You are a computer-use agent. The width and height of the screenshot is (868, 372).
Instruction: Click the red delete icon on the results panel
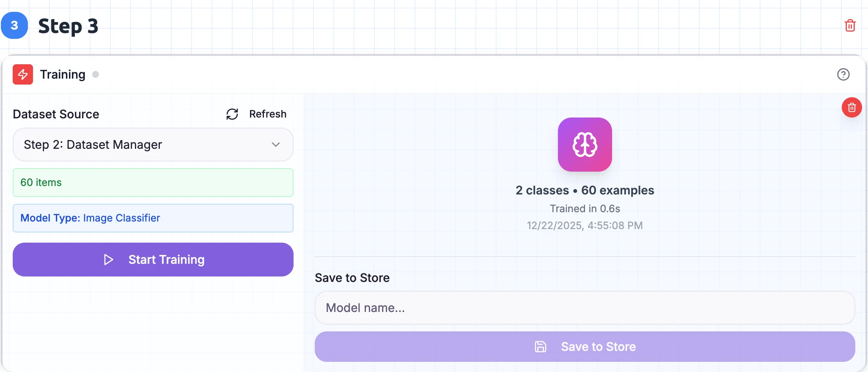pos(852,107)
